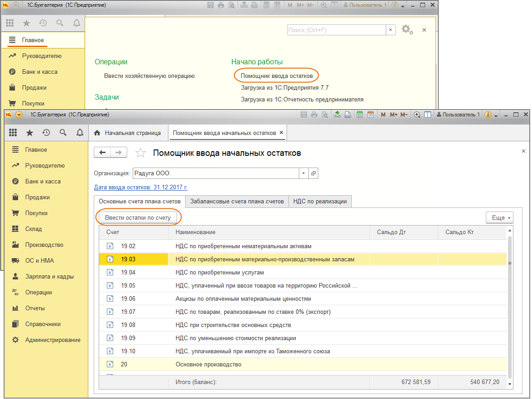This screenshot has width=532, height=399.
Task: Click Ввести остатки по счету button
Action: [x=138, y=218]
